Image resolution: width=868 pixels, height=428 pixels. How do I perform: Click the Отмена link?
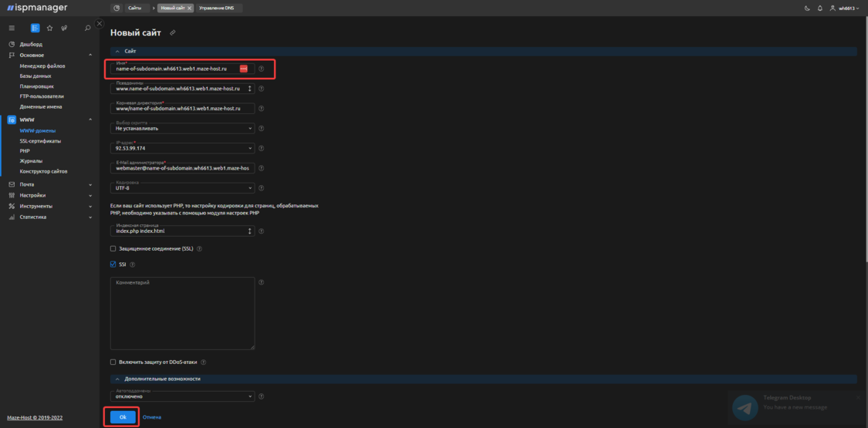[x=152, y=417]
